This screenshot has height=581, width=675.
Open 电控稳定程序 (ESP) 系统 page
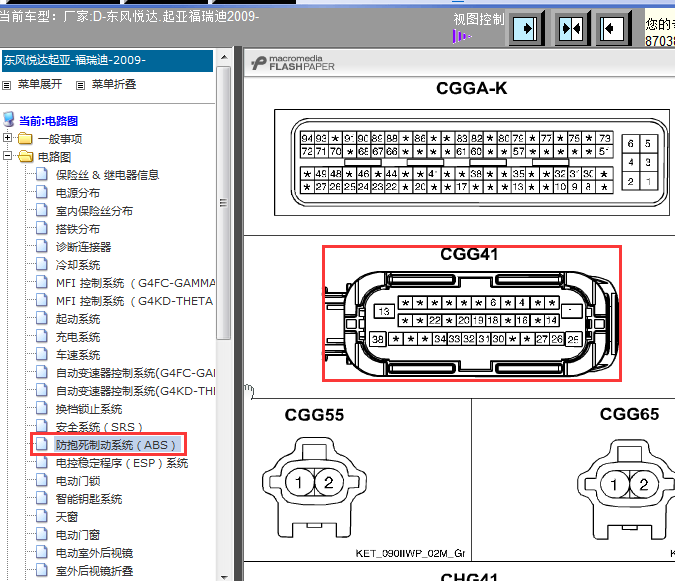[122, 463]
